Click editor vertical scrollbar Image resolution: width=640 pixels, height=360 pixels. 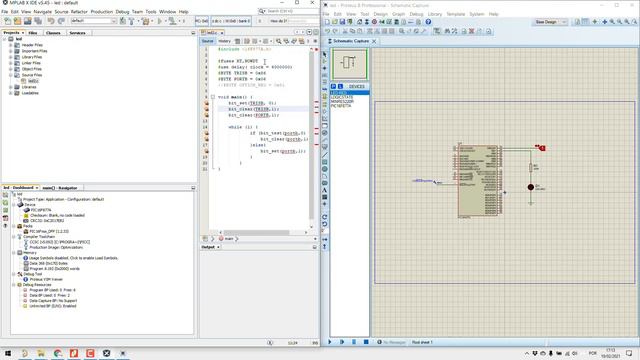point(311,135)
